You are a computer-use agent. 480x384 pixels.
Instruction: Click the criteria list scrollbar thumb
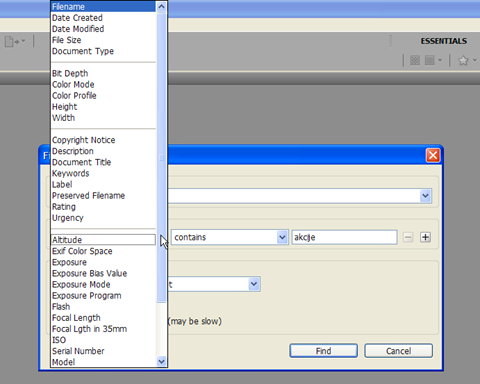tap(161, 157)
